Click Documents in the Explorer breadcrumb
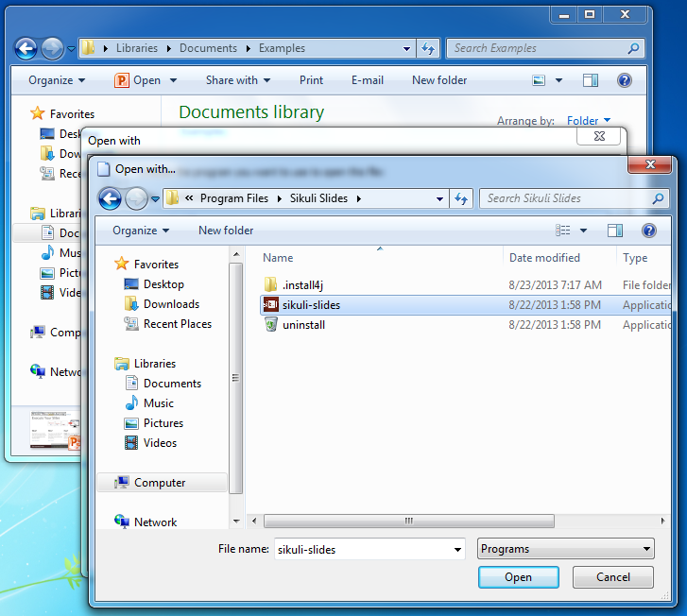The width and height of the screenshot is (687, 616). (208, 48)
